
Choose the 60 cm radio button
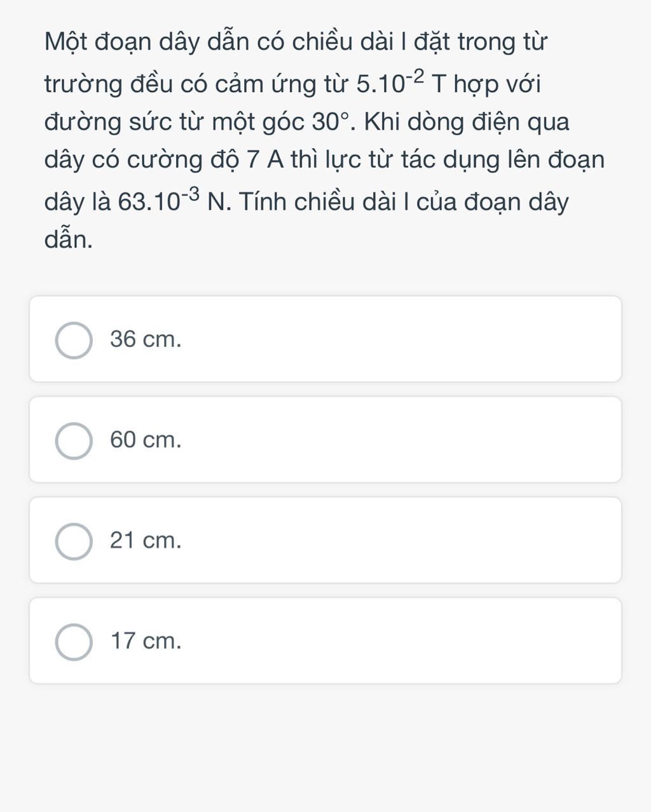click(74, 440)
